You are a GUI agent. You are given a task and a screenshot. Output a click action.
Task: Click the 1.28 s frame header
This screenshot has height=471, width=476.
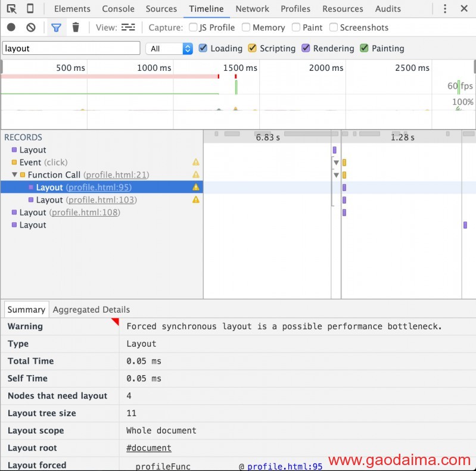tap(402, 137)
